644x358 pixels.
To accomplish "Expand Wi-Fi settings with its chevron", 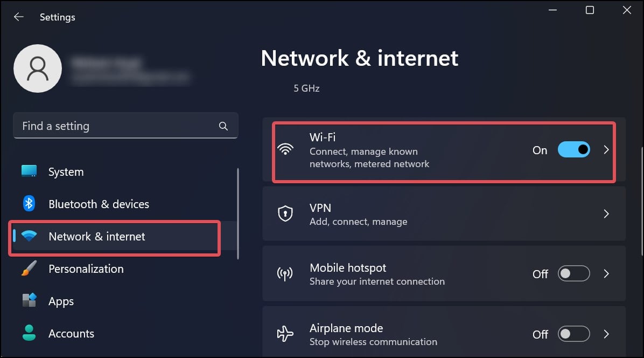I will point(606,150).
